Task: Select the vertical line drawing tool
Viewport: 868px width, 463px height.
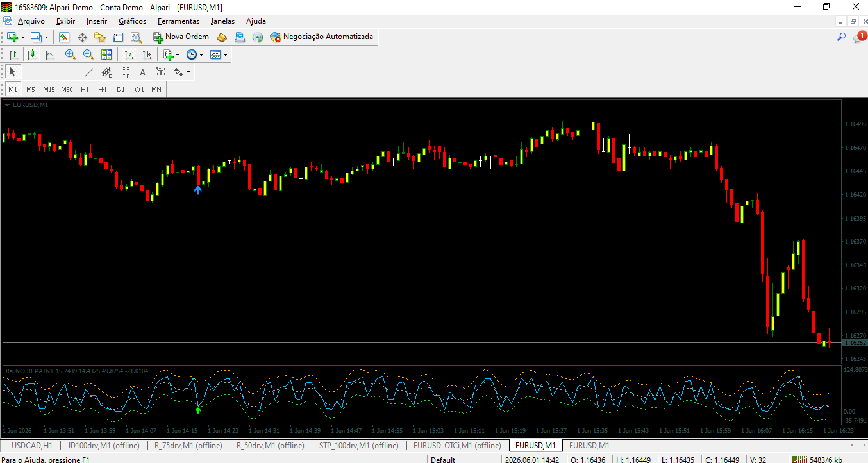Action: [x=53, y=72]
